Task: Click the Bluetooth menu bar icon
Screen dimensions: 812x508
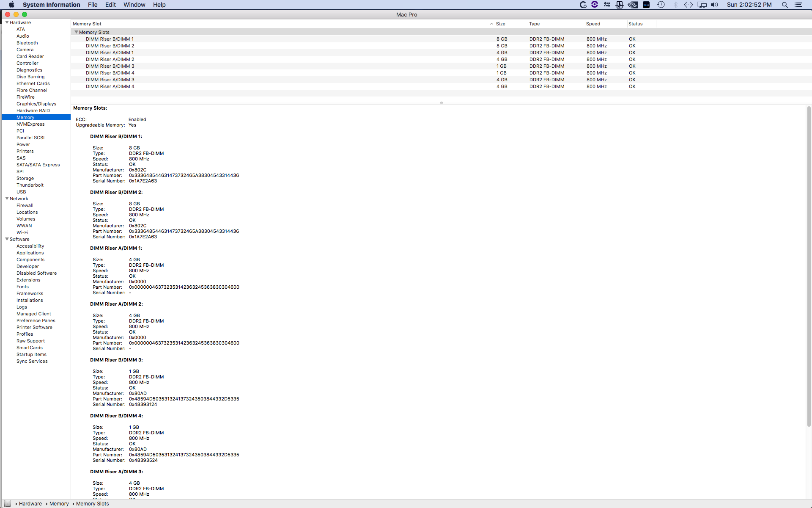Action: (675, 5)
